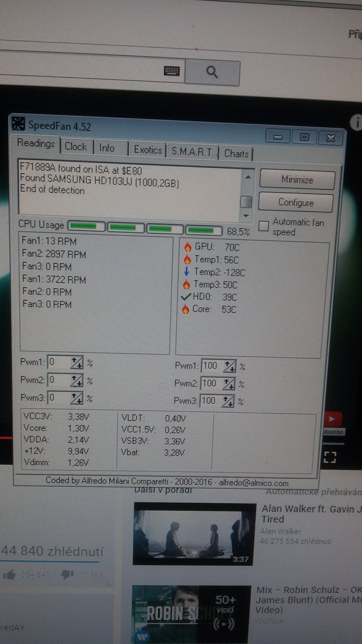This screenshot has width=362, height=644.
Task: Click the log box scroll up arrow
Action: pyautogui.click(x=248, y=178)
